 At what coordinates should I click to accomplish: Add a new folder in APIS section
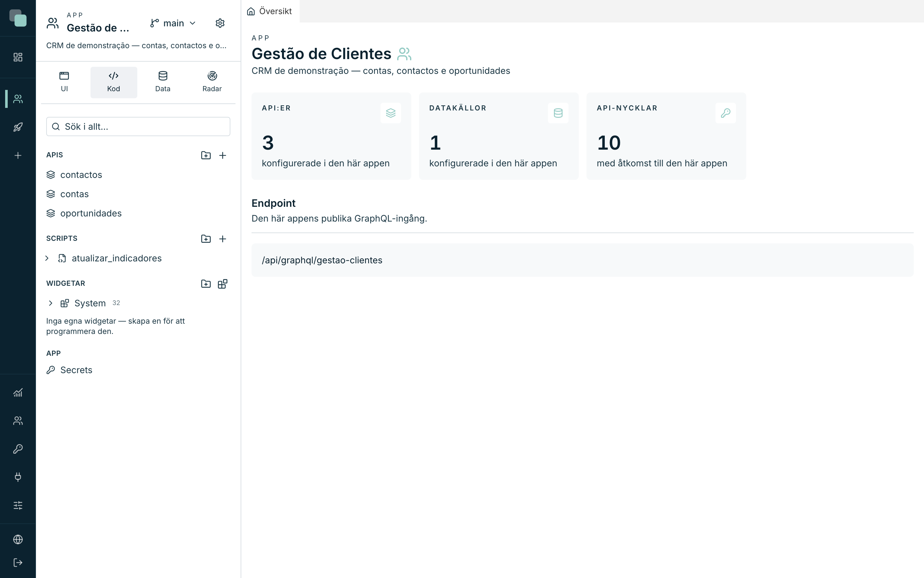click(x=206, y=155)
